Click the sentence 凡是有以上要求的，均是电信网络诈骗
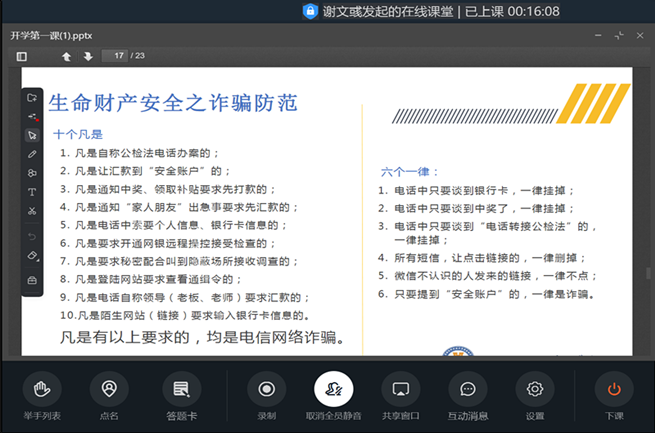The width and height of the screenshot is (655, 433). click(202, 337)
